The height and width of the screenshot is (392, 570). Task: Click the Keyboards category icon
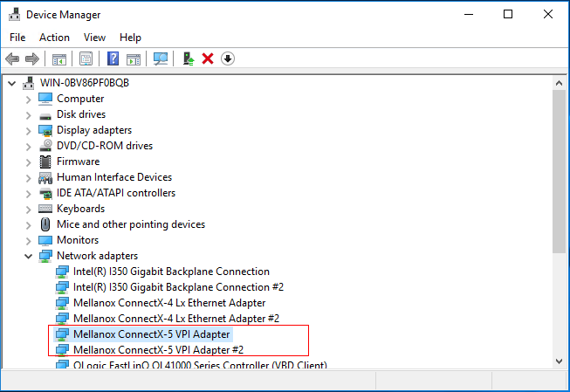[x=45, y=209]
